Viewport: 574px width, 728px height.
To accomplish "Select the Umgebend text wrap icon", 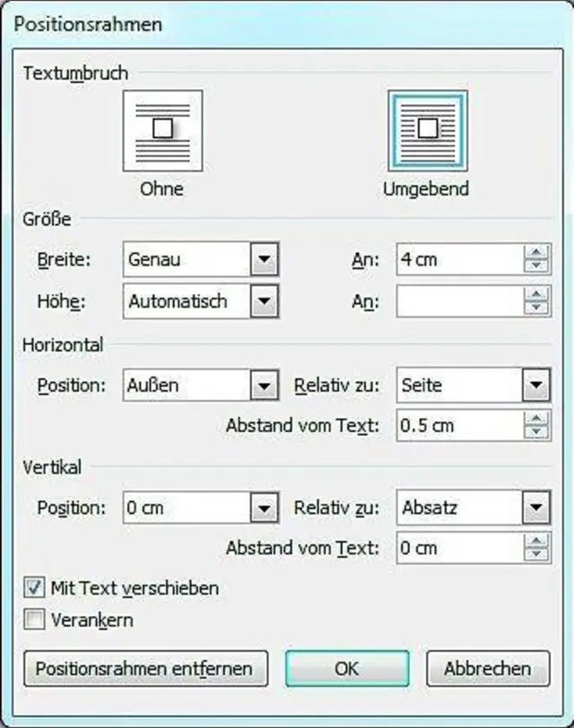I will point(427,130).
